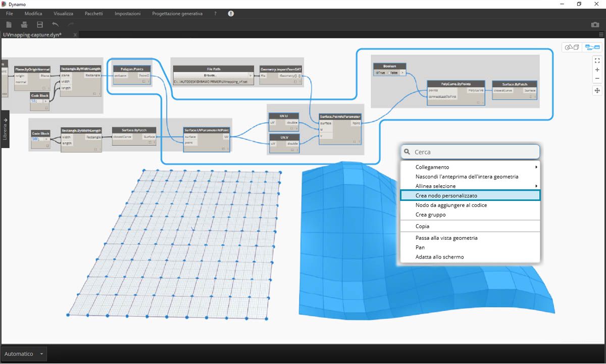Choose Crea nodo personalizzato
Screen dimensions: 606x364
tap(470, 195)
